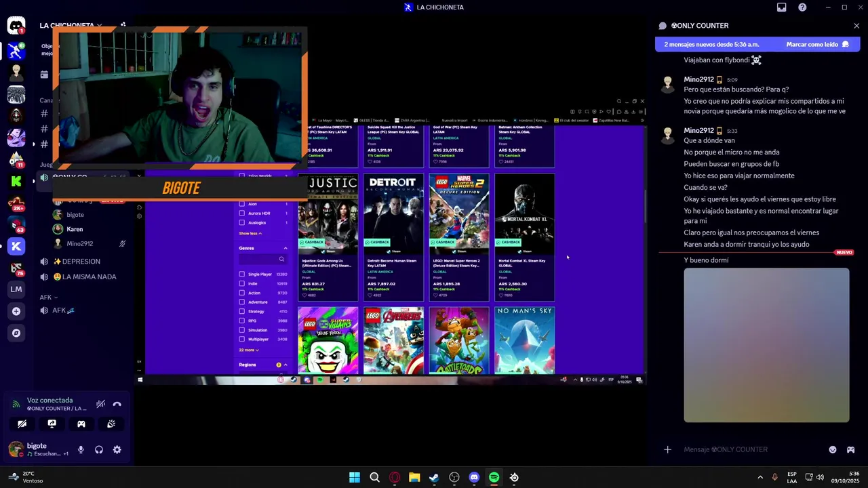Click Mino2912 username at 5:33 message
868x488 pixels.
(698, 130)
